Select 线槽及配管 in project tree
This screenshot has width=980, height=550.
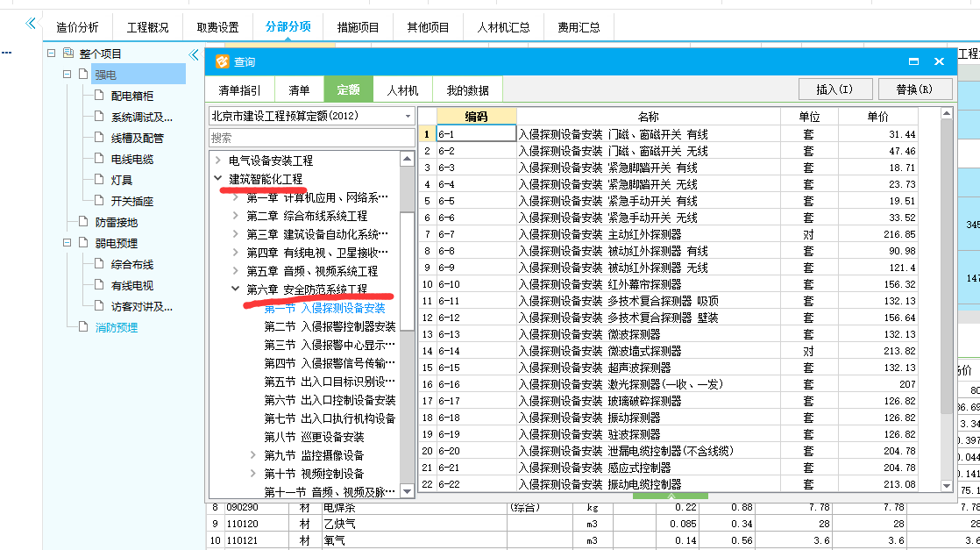[137, 138]
